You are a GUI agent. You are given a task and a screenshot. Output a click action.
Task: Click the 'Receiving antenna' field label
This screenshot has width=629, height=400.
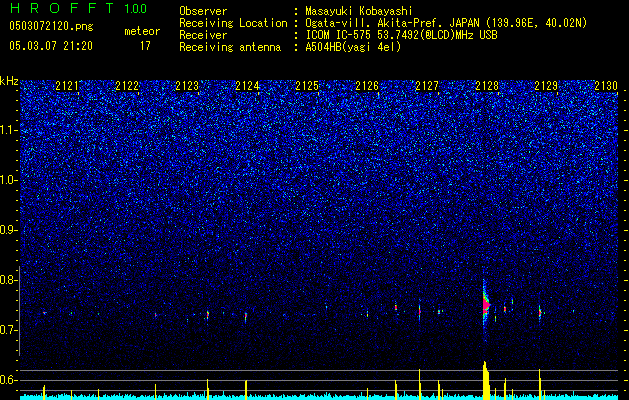tap(230, 47)
